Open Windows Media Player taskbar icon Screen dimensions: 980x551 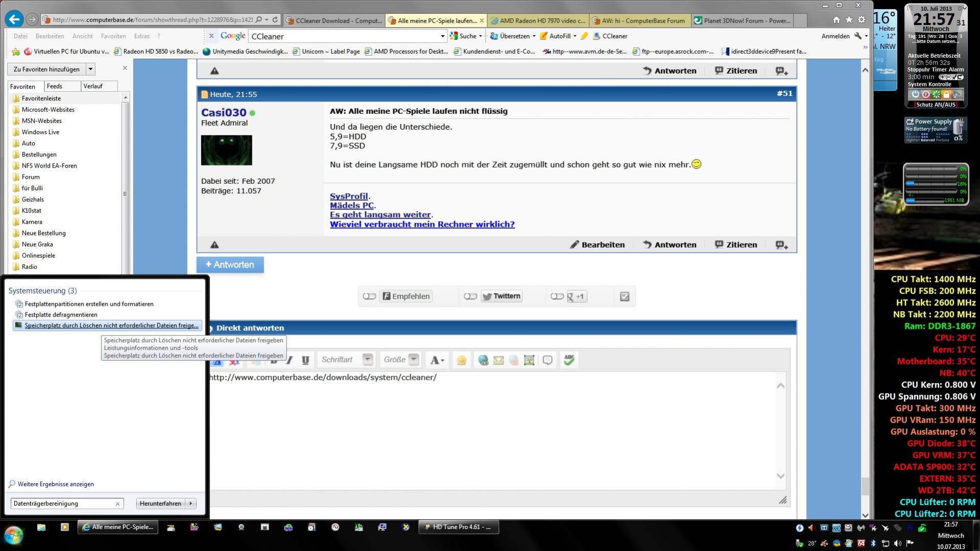(64, 528)
